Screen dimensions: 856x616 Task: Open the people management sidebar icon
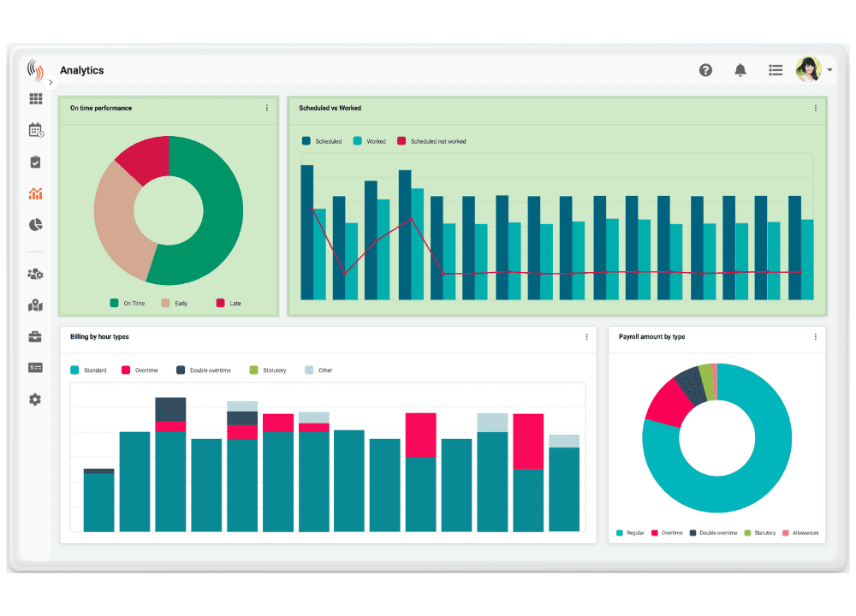35,275
